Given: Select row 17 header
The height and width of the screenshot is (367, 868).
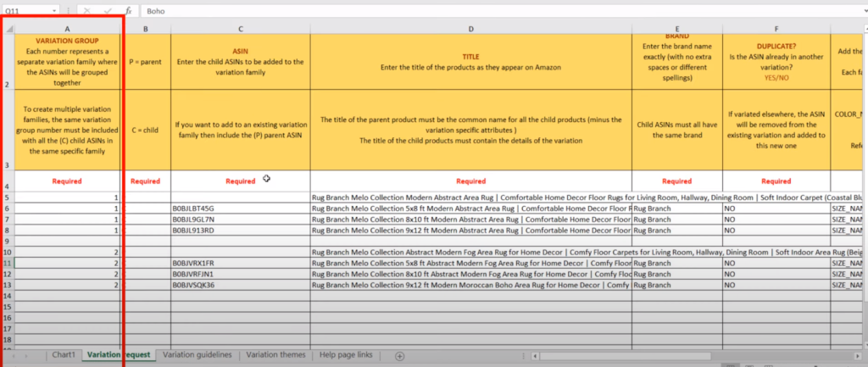Looking at the screenshot, I should click(x=7, y=329).
